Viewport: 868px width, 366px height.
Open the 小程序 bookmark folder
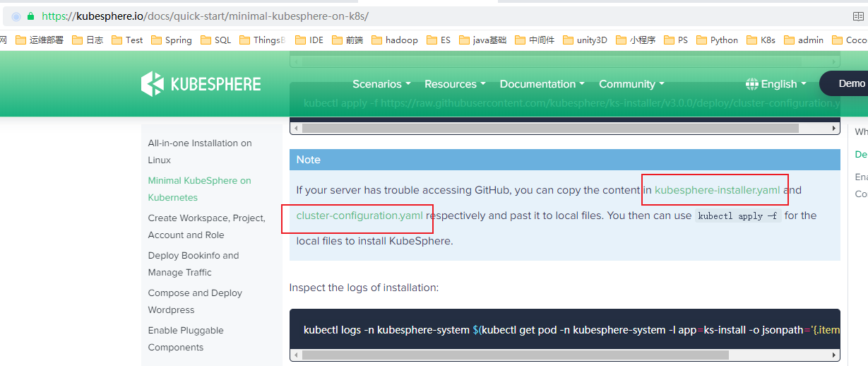[x=636, y=40]
